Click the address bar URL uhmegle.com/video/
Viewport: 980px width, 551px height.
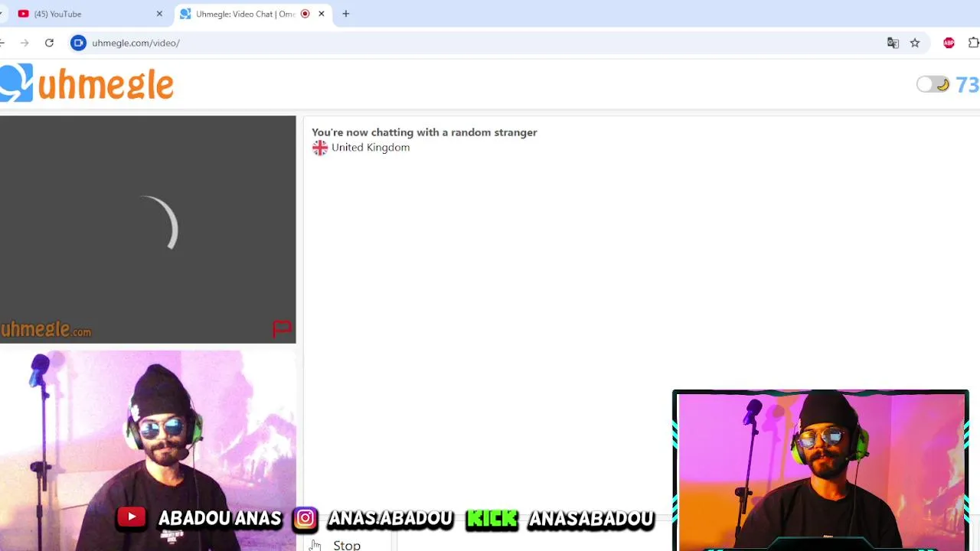136,43
